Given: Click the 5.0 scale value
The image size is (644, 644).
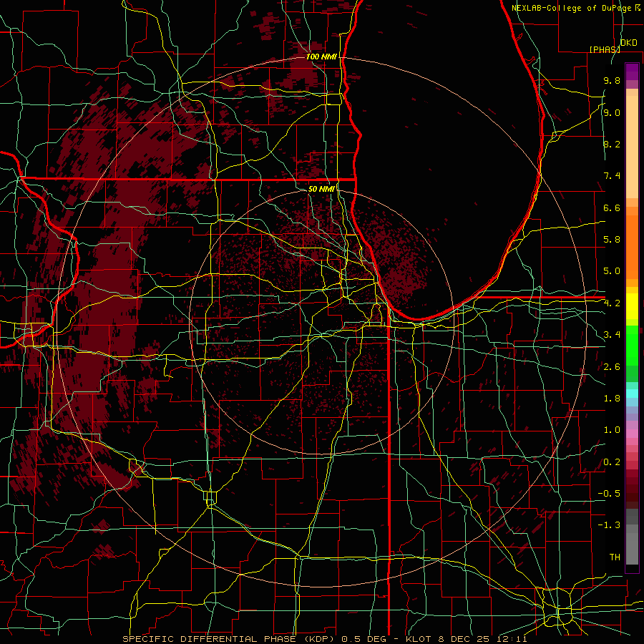Looking at the screenshot, I should click(x=612, y=271).
